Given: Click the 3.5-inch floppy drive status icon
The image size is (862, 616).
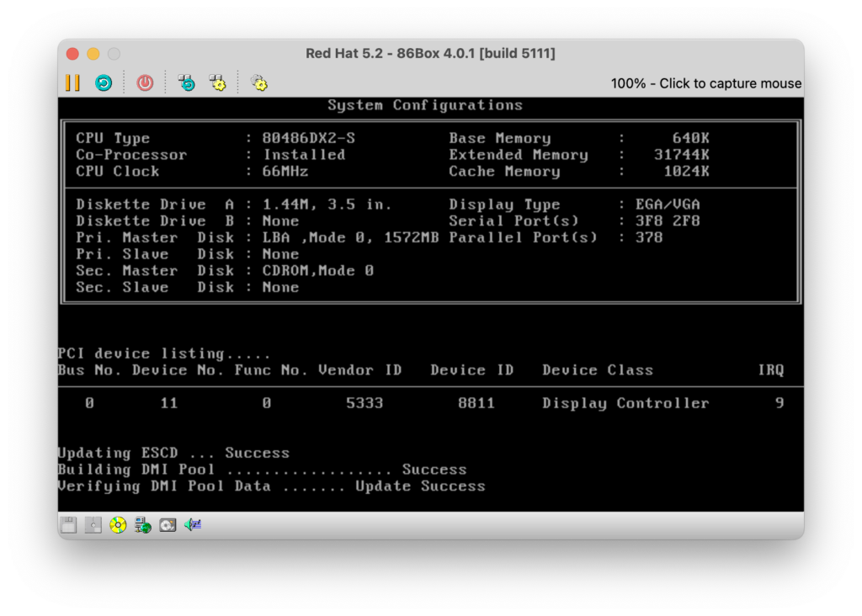Looking at the screenshot, I should coord(69,525).
